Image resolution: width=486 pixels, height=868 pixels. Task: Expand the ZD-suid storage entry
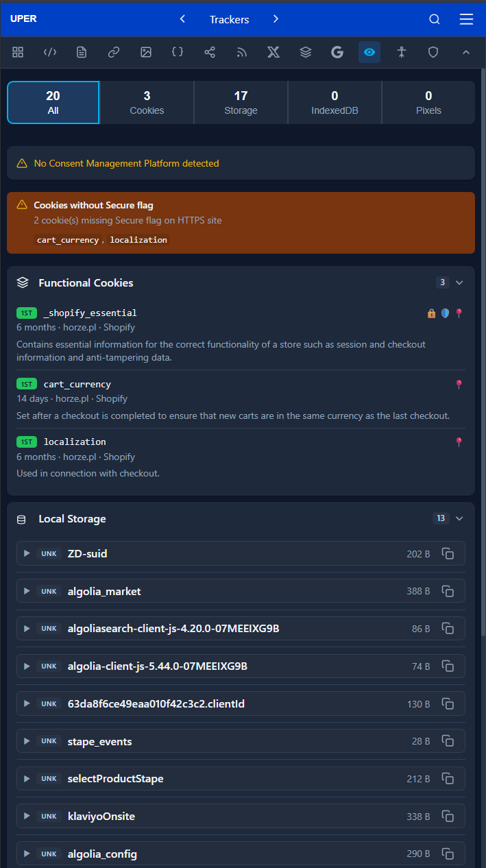tap(27, 553)
